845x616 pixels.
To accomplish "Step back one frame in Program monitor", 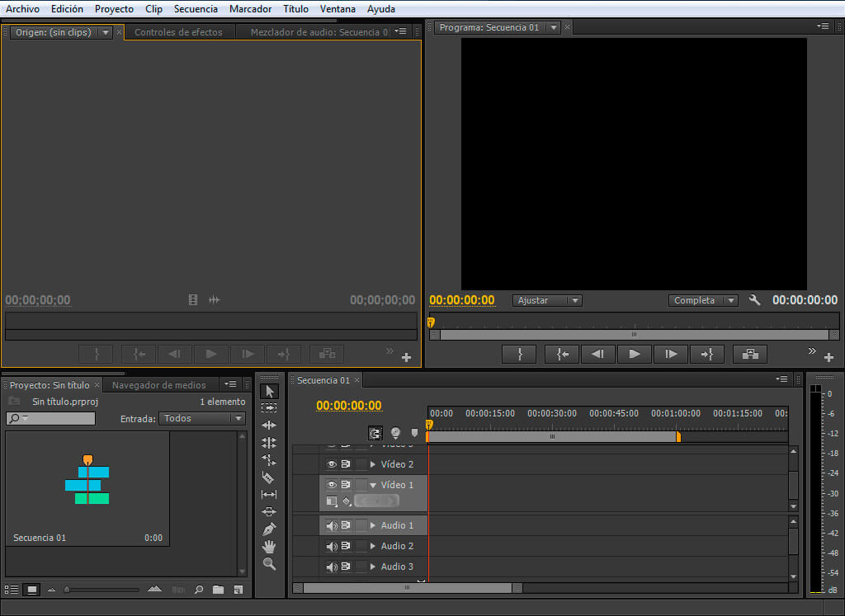I will (x=598, y=355).
